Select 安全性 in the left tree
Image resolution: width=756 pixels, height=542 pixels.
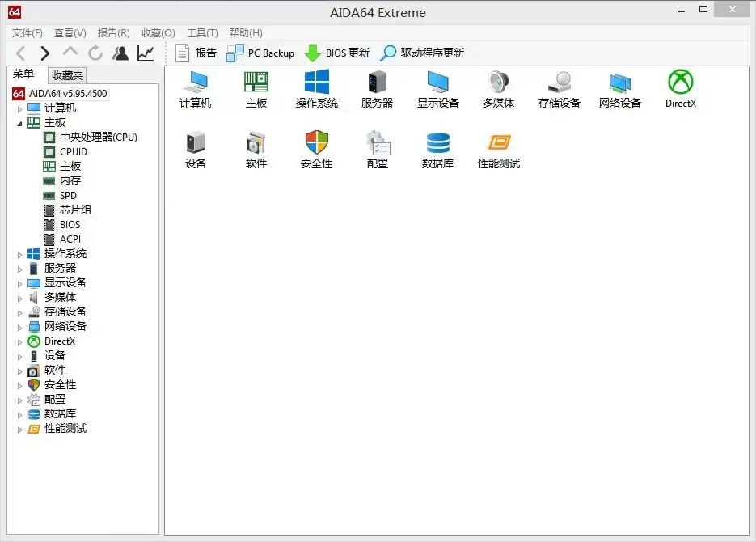point(52,385)
